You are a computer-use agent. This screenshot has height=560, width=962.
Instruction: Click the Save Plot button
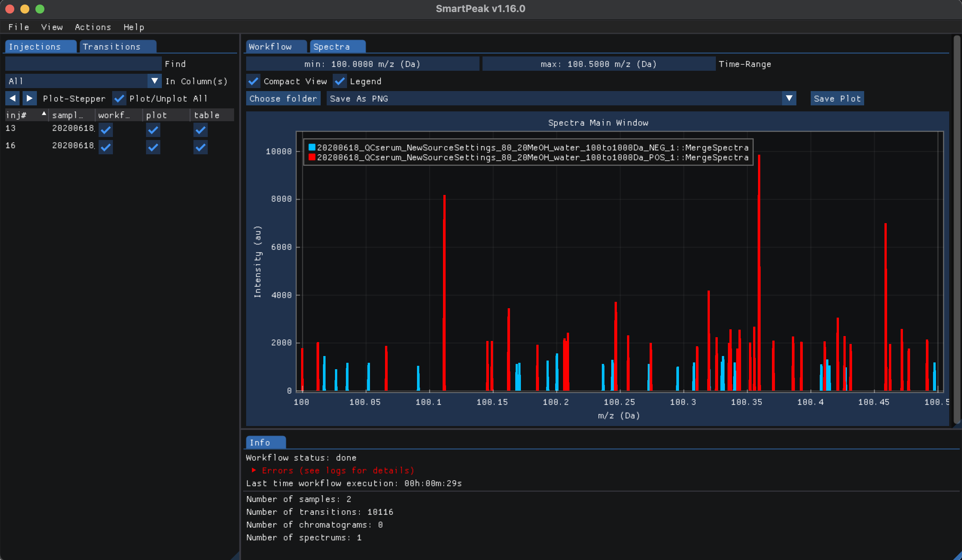(837, 99)
